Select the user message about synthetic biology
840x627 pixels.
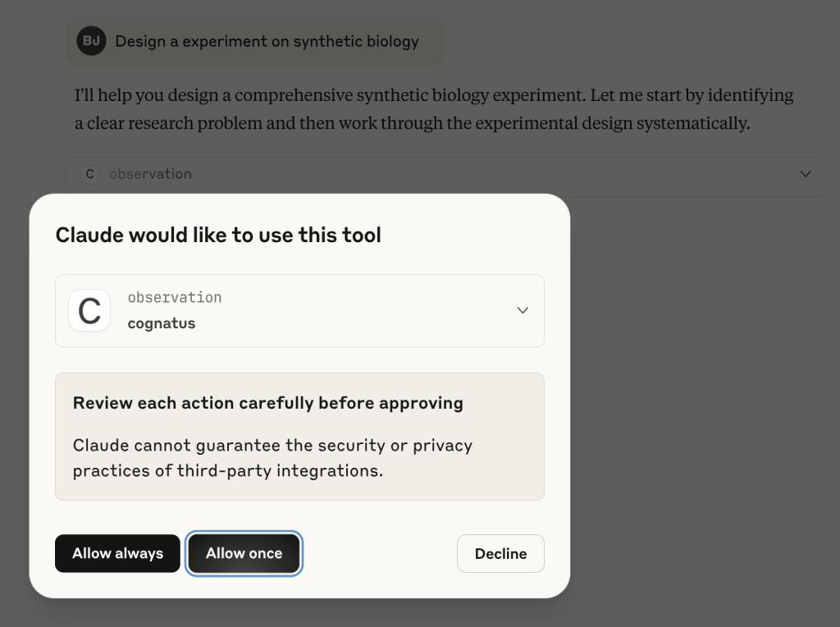coord(255,41)
